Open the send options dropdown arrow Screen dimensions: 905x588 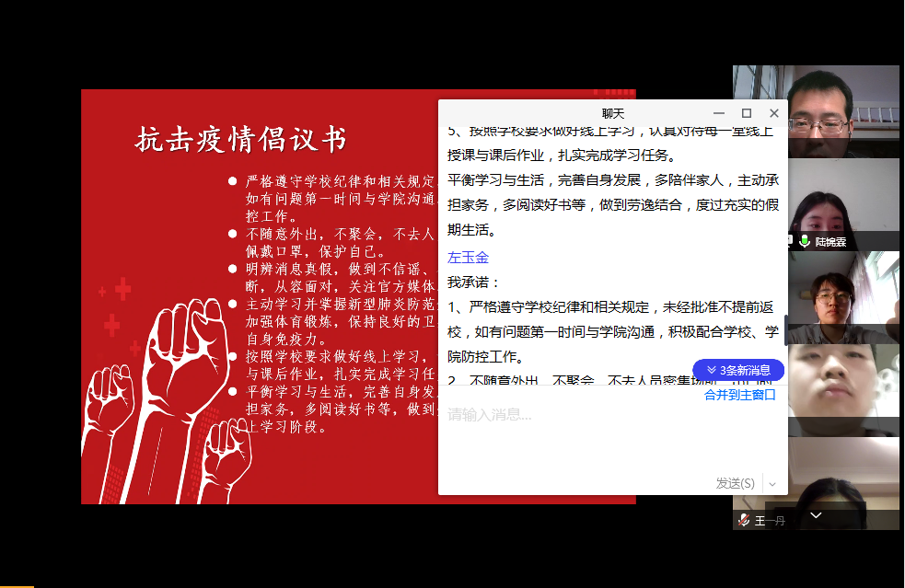[772, 484]
